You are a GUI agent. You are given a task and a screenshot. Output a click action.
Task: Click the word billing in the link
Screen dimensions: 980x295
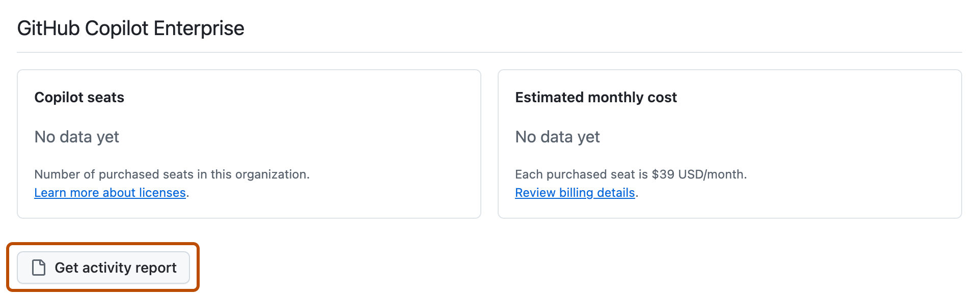[x=576, y=193]
